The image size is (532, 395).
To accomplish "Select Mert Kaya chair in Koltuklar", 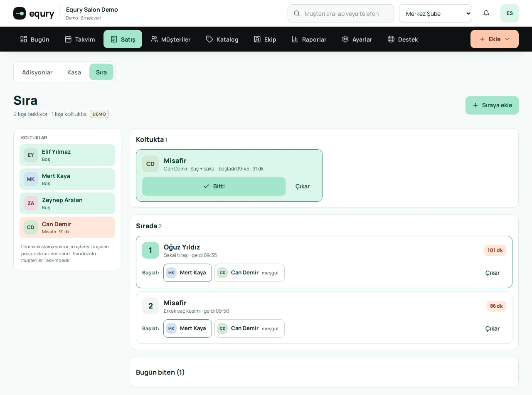I will coord(67,179).
